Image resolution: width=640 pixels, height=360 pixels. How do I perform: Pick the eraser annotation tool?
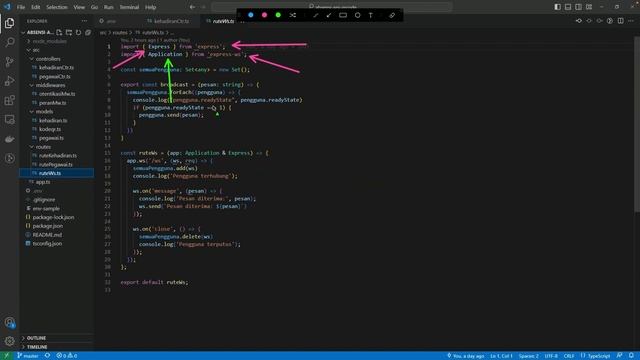tap(392, 16)
